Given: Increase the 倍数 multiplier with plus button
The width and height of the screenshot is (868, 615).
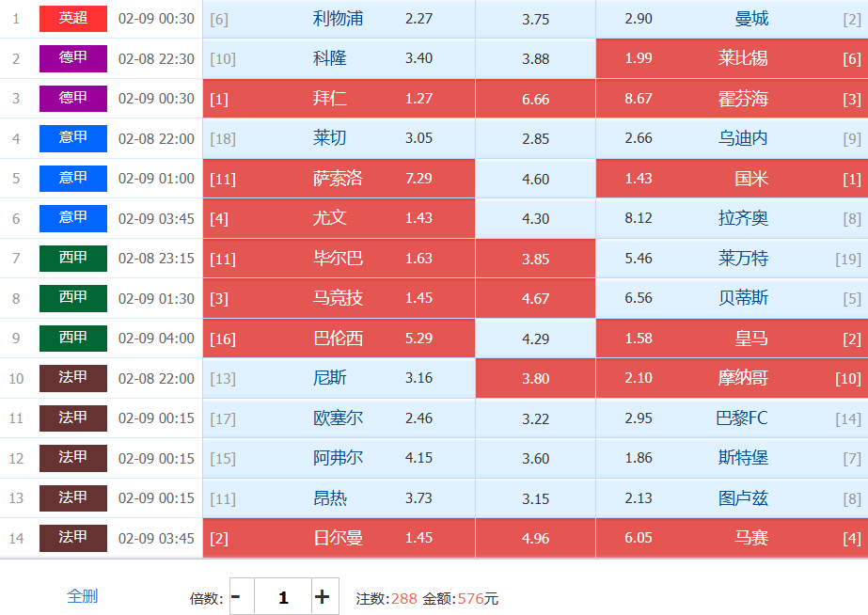Looking at the screenshot, I should 322,597.
